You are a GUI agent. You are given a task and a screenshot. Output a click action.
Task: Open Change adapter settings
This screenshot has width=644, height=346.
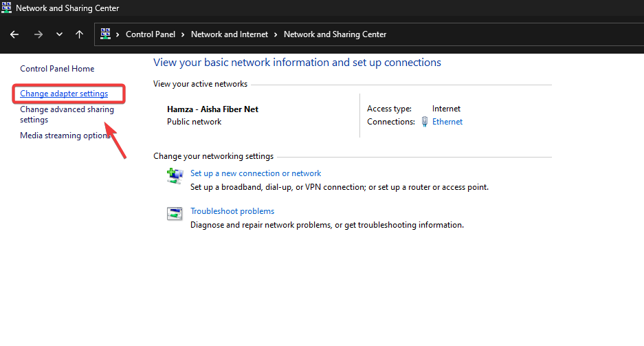coord(64,94)
